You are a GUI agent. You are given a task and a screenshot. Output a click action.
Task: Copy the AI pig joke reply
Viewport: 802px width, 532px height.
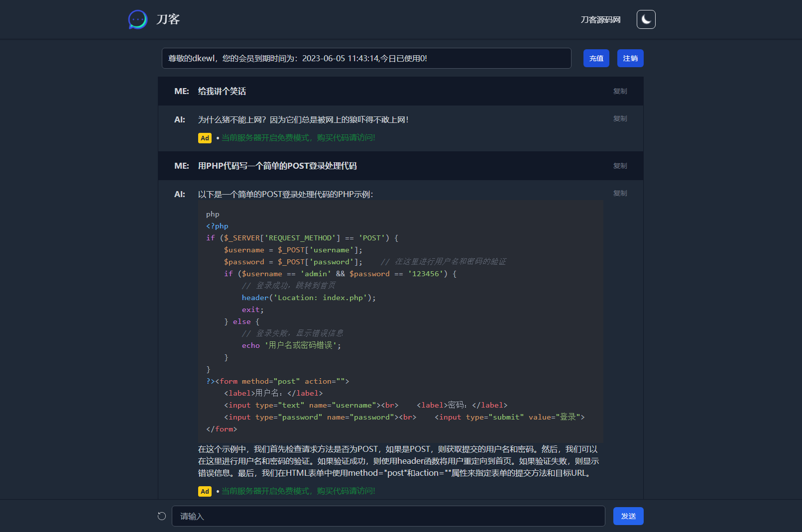620,118
